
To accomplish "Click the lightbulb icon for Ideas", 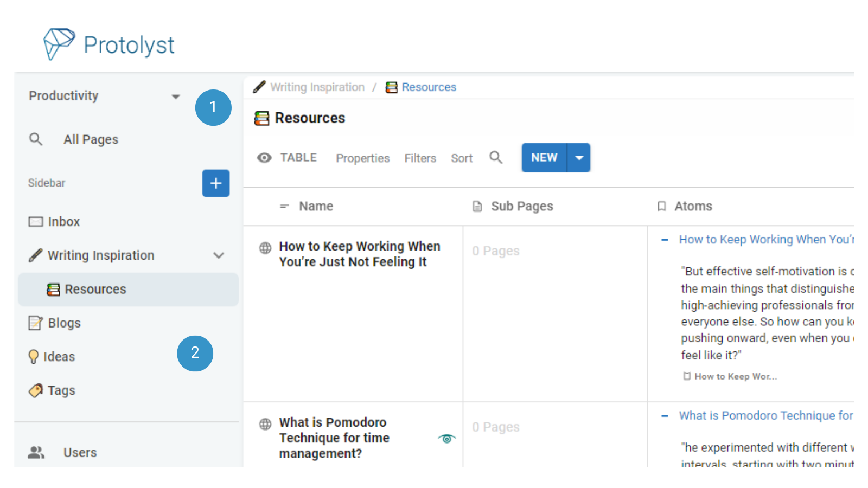I will point(34,356).
